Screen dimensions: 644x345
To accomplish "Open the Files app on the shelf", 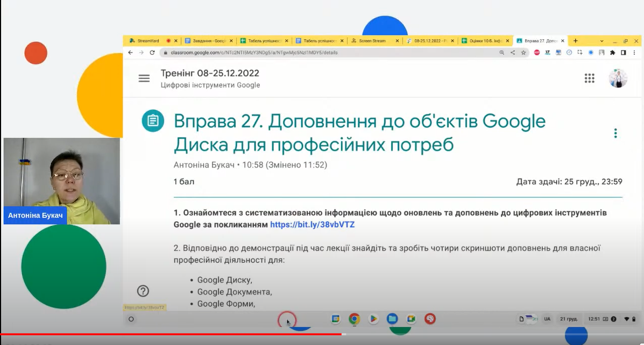I will [x=392, y=319].
